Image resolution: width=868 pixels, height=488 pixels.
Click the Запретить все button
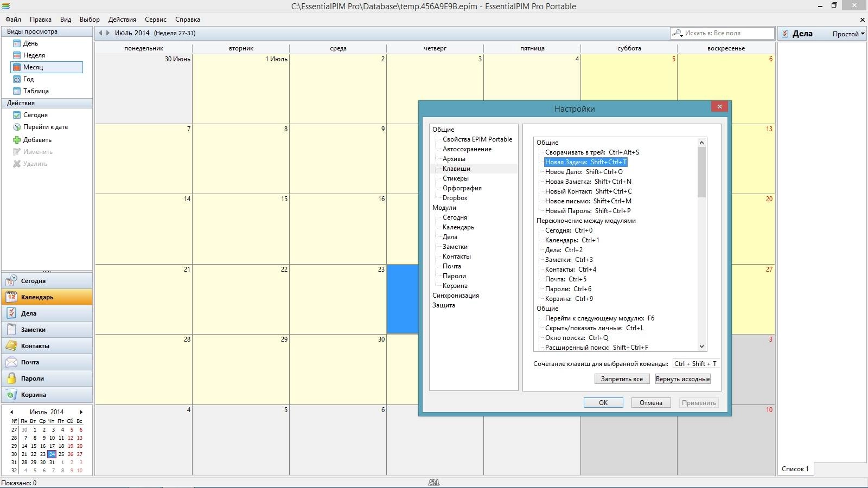pyautogui.click(x=622, y=379)
